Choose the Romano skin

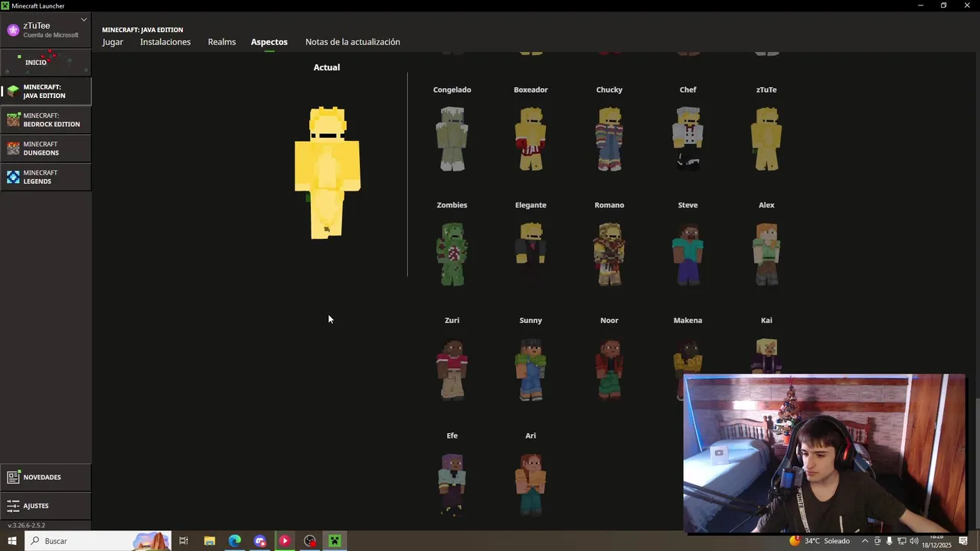(x=609, y=254)
